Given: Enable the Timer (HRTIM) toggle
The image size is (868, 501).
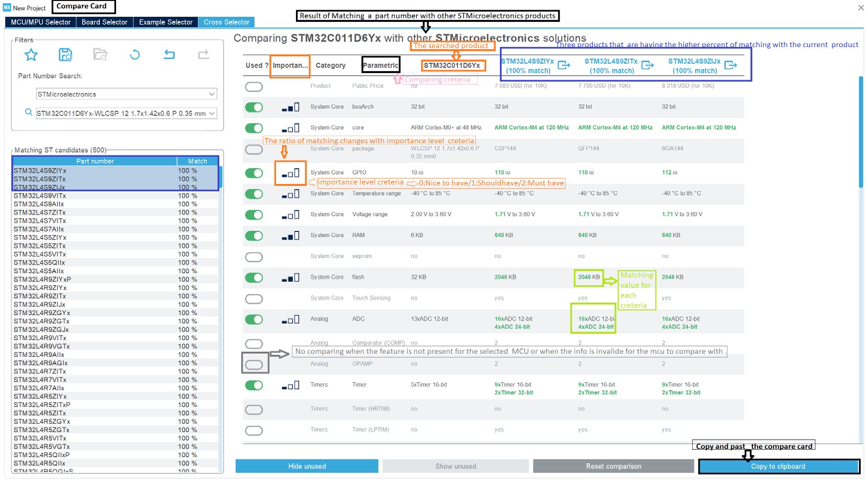Looking at the screenshot, I should point(254,410).
